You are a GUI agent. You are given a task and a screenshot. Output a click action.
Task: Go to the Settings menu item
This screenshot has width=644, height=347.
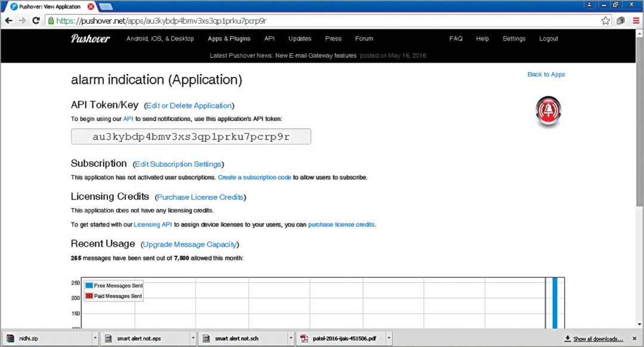coord(513,39)
